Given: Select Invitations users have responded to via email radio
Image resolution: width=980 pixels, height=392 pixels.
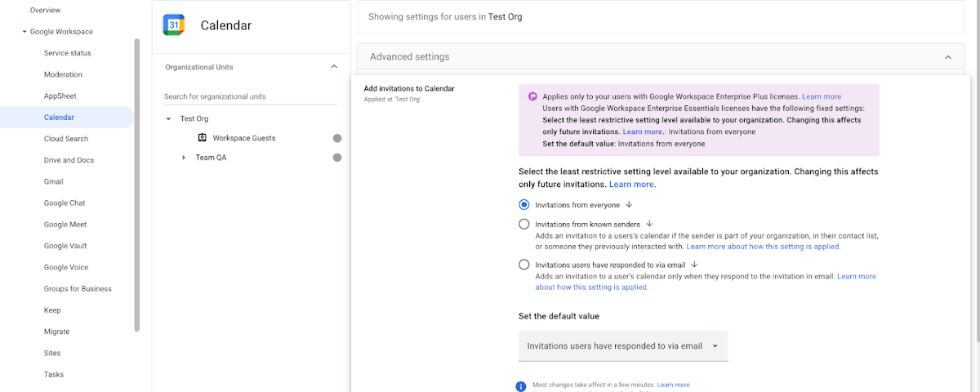Looking at the screenshot, I should pos(524,265).
